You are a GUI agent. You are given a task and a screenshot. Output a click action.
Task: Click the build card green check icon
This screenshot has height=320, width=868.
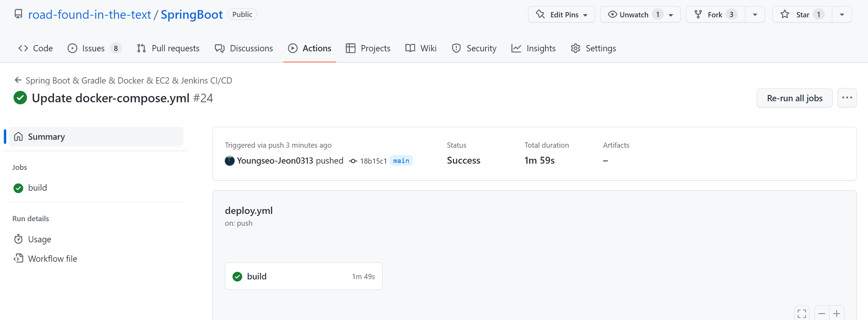coord(237,276)
